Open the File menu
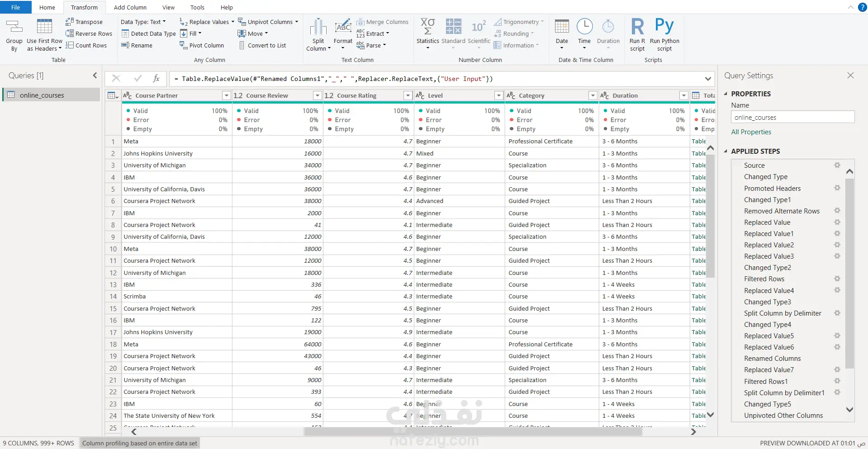The width and height of the screenshot is (868, 449). [x=15, y=7]
